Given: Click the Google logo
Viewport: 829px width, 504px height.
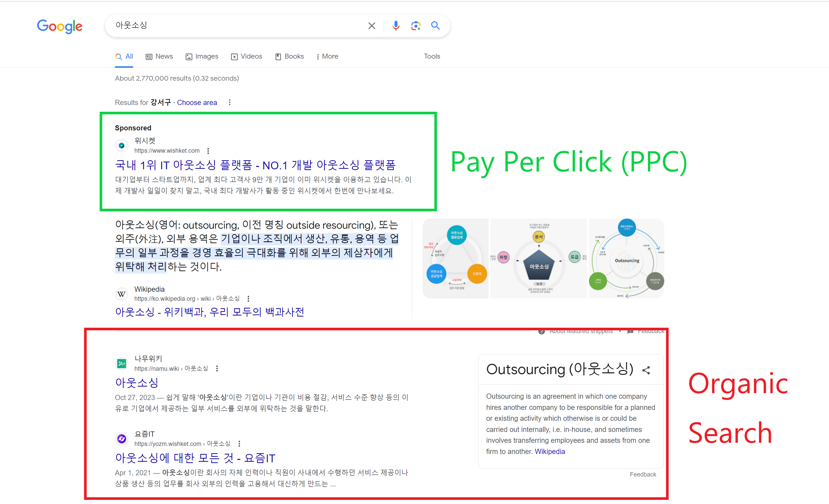Looking at the screenshot, I should click(x=60, y=26).
